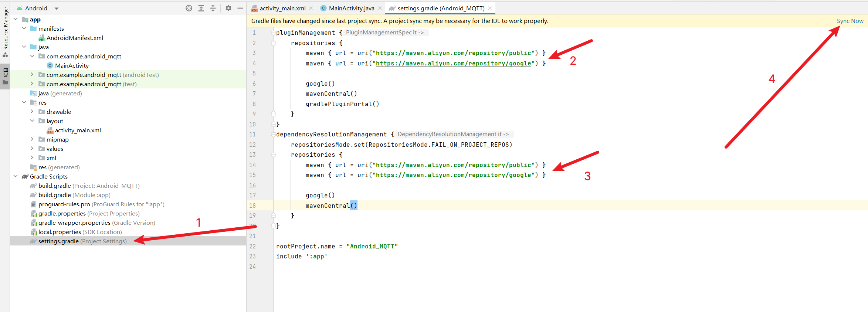Collapse the manifests folder
This screenshot has height=312, width=868.
point(24,28)
